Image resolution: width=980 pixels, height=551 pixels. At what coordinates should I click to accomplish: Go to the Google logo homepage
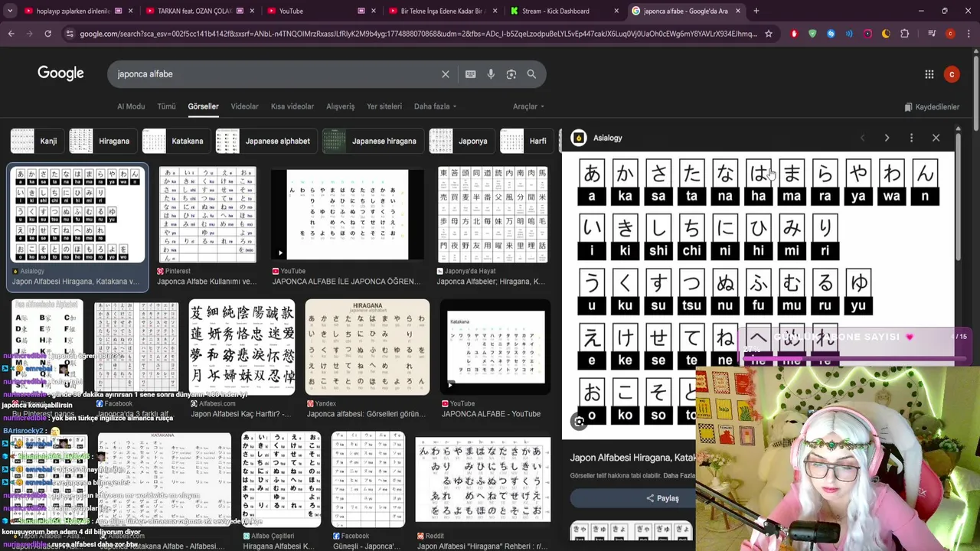(60, 73)
